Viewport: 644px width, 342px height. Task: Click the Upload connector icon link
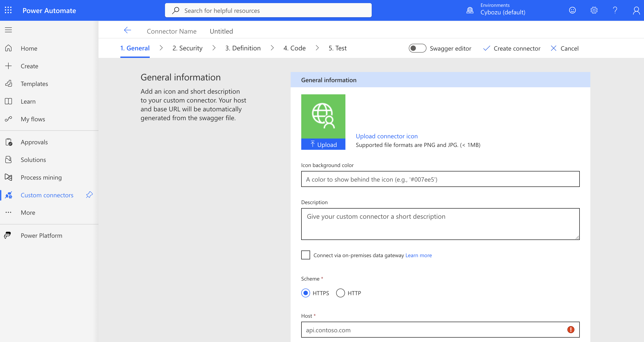pyautogui.click(x=386, y=136)
